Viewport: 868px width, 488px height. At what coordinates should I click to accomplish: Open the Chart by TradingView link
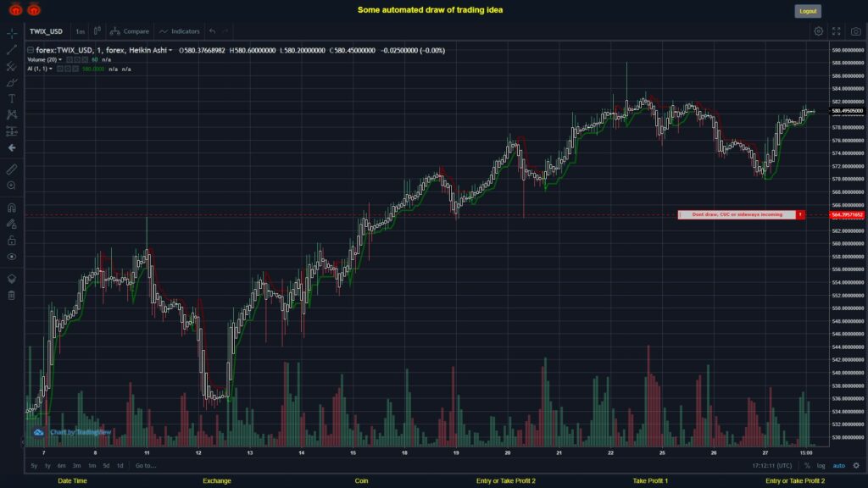81,432
